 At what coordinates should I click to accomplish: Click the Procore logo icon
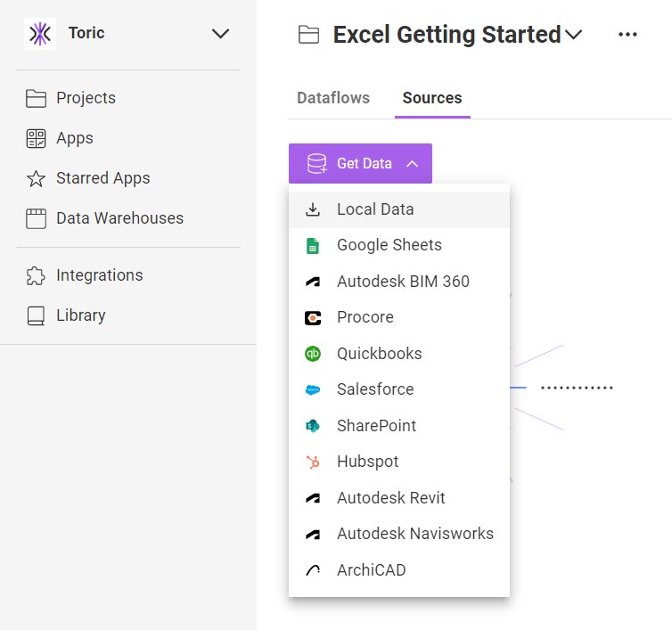click(313, 317)
